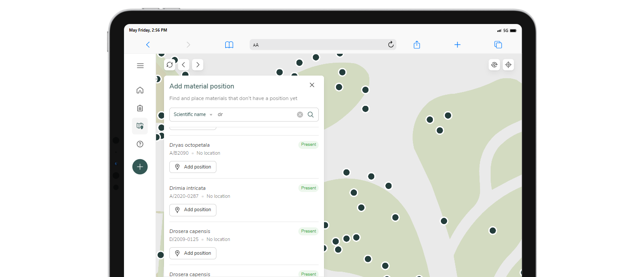Go to next map item arrow

(x=198, y=64)
